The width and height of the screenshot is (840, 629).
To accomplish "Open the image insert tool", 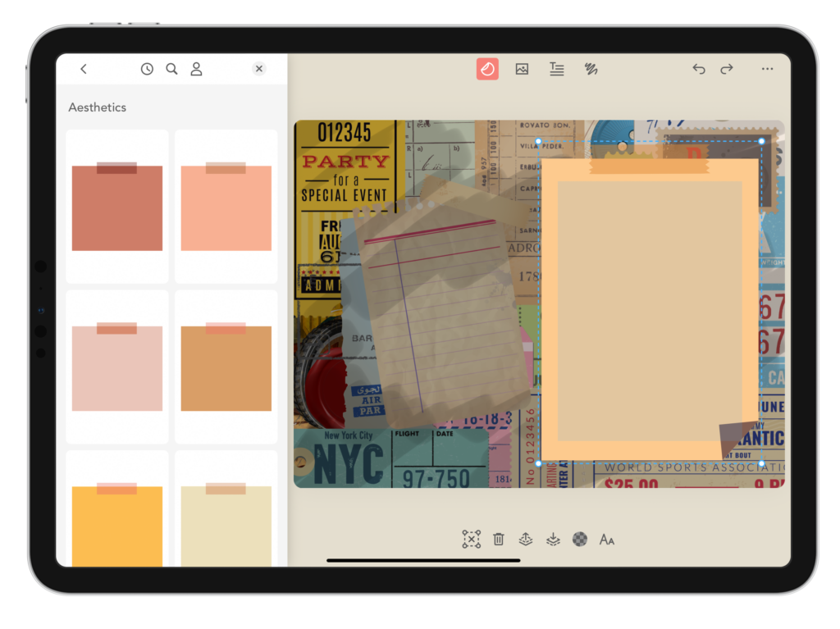I will coord(522,69).
